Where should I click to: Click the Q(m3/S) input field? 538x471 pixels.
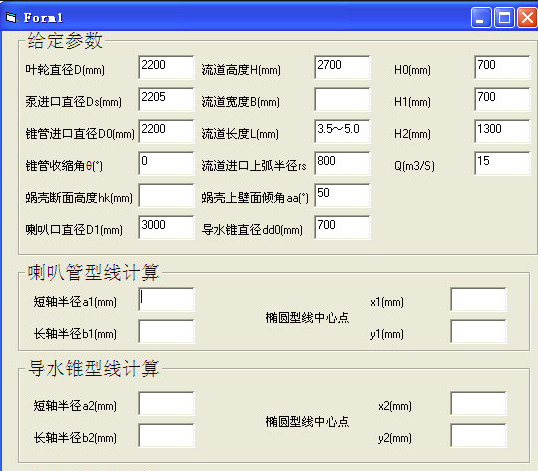502,163
